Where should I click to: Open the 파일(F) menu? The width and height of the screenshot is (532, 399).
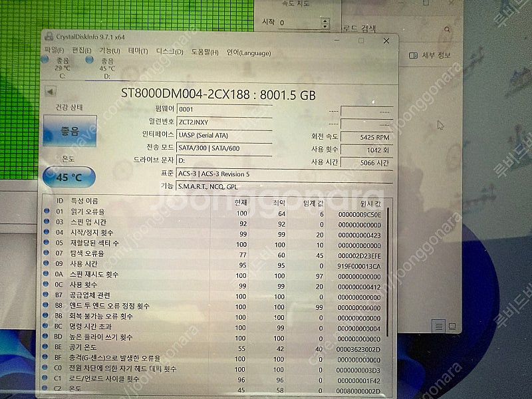[55, 50]
